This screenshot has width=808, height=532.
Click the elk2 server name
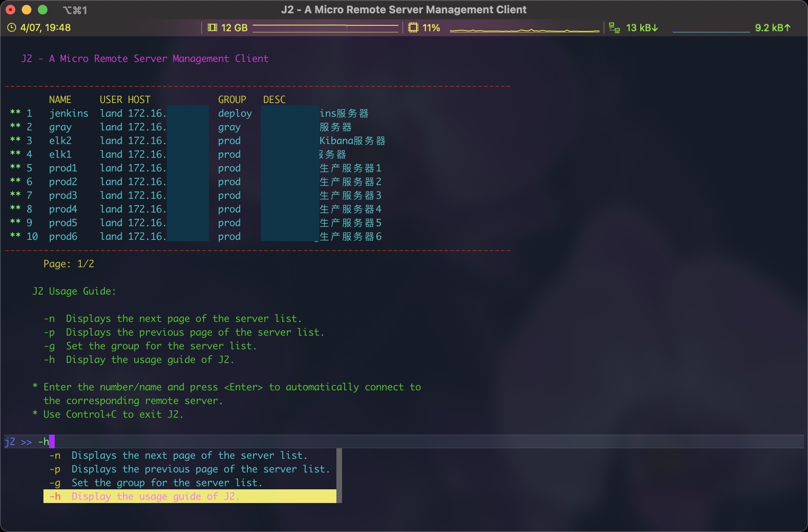pyautogui.click(x=60, y=141)
